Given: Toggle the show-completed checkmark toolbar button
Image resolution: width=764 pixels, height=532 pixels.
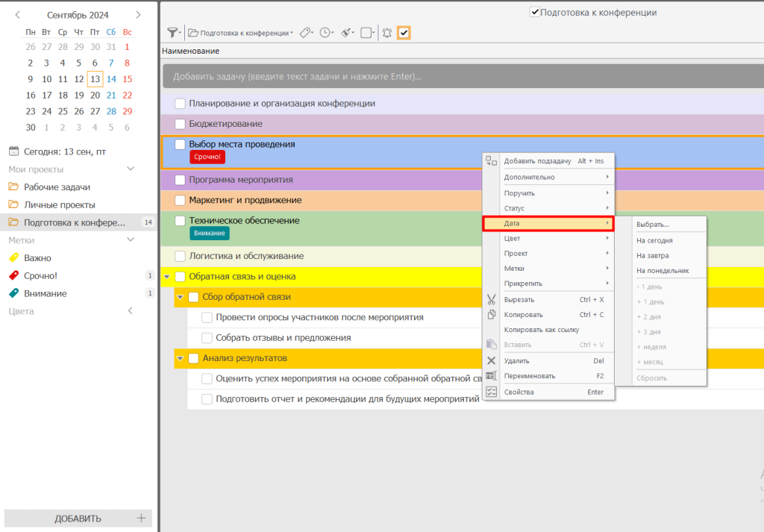Looking at the screenshot, I should click(x=404, y=32).
